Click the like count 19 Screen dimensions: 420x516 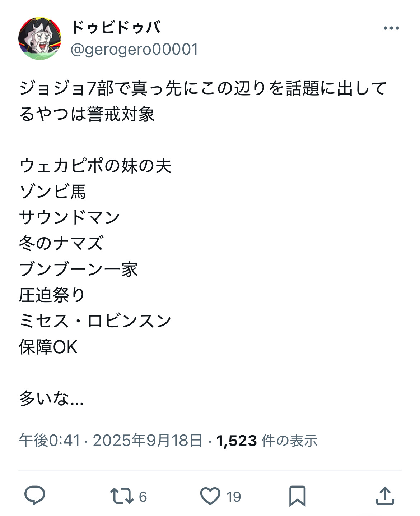click(233, 497)
